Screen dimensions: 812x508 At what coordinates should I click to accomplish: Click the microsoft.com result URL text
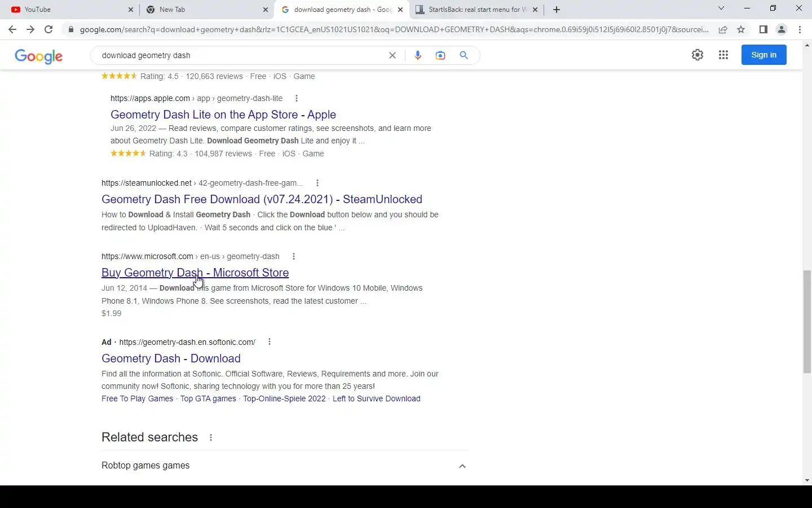click(x=190, y=256)
